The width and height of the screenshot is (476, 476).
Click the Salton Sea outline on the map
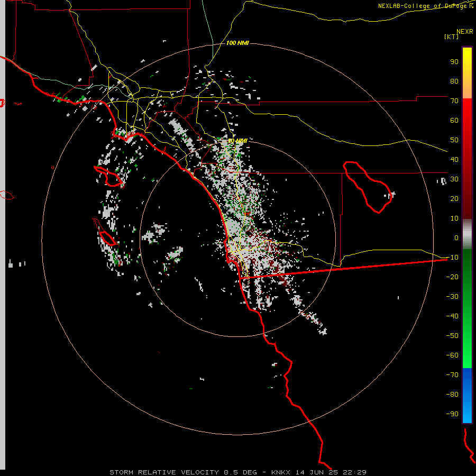point(368,187)
